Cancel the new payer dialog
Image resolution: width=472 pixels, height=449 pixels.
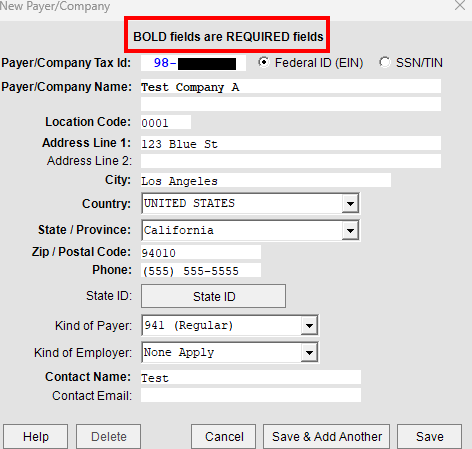click(224, 436)
